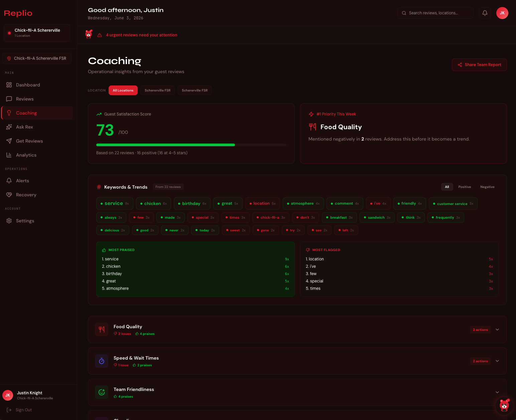Image resolution: width=516 pixels, height=420 pixels.
Task: Expand the Speed & Wait Times chevron
Action: tap(497, 361)
